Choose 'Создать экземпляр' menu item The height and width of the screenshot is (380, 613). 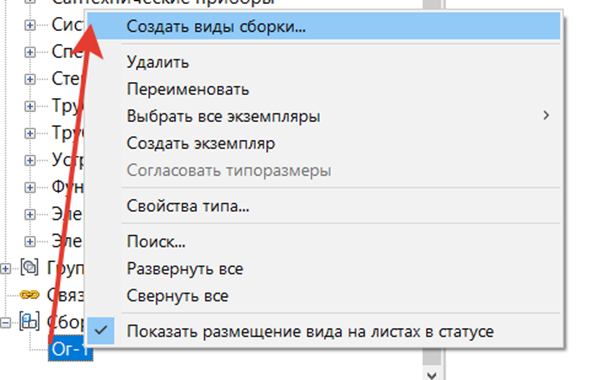point(323,143)
